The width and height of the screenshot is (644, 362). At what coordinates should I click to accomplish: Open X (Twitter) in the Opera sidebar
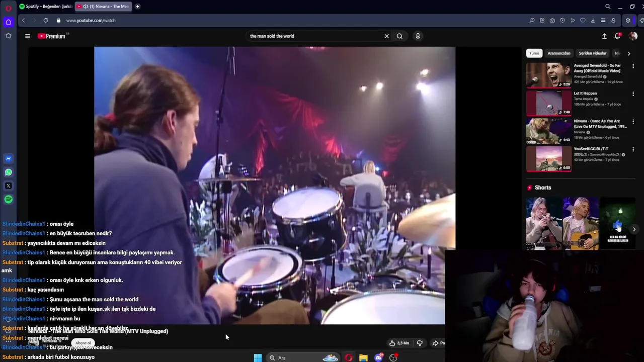(x=9, y=186)
